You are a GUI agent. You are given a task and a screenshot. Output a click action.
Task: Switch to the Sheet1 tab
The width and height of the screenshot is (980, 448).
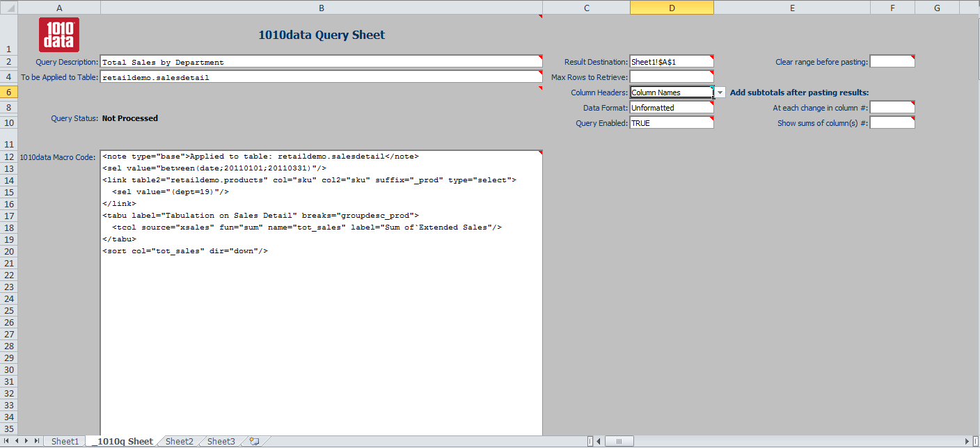coord(65,441)
